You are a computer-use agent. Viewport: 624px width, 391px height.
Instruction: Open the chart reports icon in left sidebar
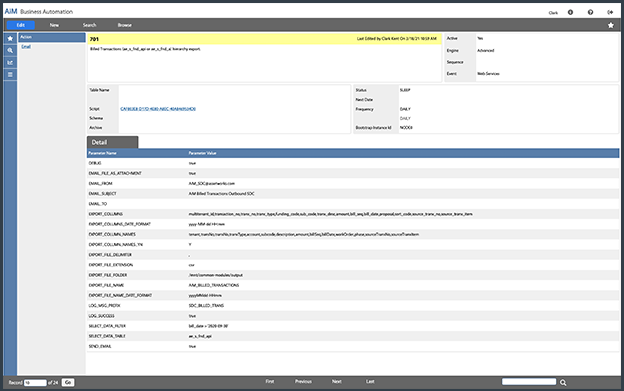point(10,62)
